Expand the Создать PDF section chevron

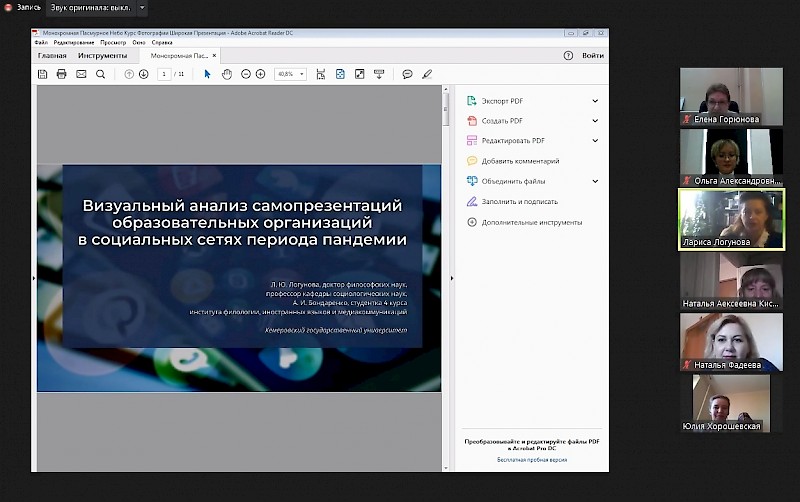click(x=595, y=121)
